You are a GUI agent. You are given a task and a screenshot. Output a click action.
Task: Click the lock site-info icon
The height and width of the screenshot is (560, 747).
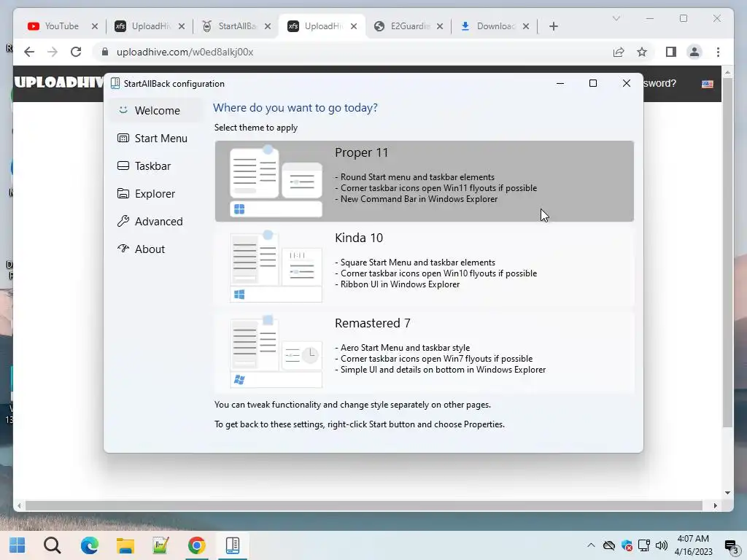tap(105, 52)
